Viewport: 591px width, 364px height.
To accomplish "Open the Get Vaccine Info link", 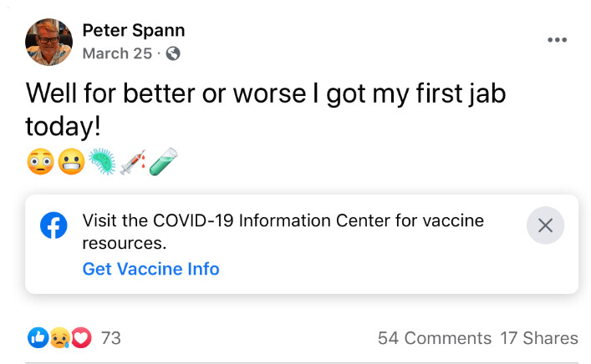I will [150, 269].
